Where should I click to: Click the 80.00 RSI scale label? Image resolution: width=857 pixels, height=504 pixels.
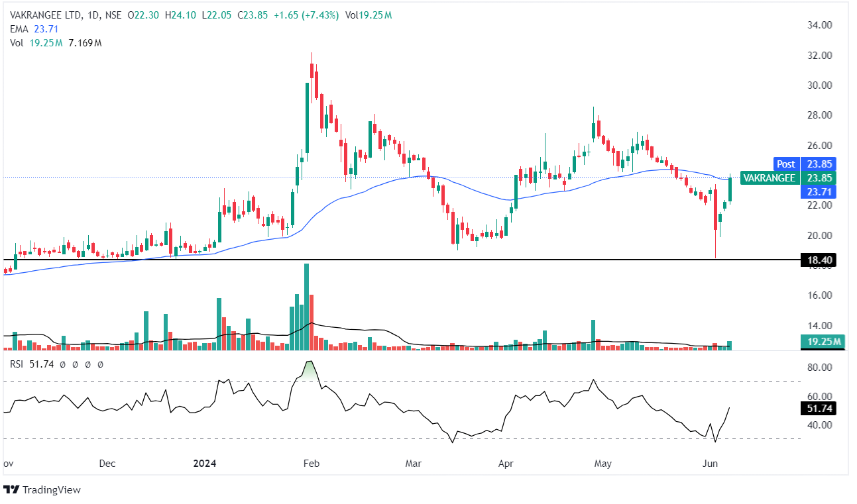click(x=819, y=368)
